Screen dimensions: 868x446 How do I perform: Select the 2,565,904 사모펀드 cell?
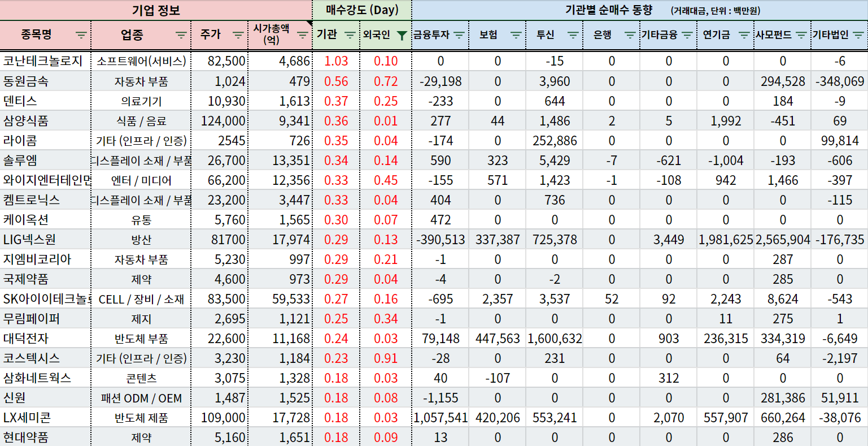(x=783, y=239)
